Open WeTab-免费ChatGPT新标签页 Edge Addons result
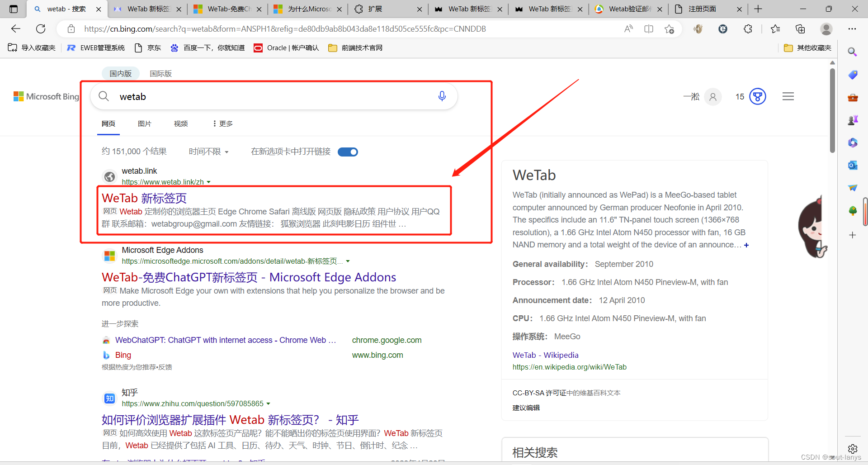The image size is (868, 465). pyautogui.click(x=249, y=277)
